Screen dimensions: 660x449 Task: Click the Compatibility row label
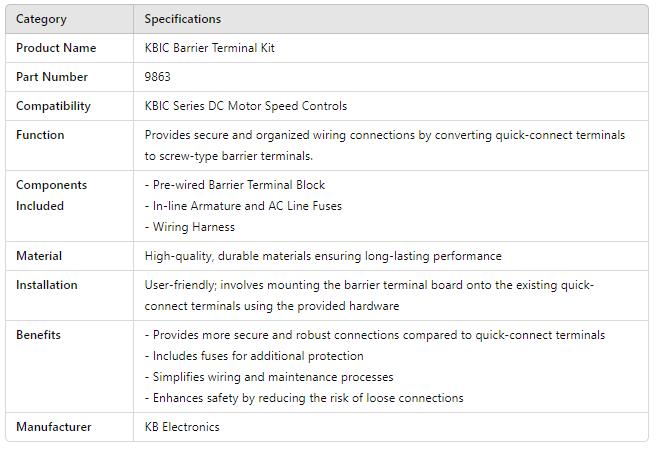(53, 106)
